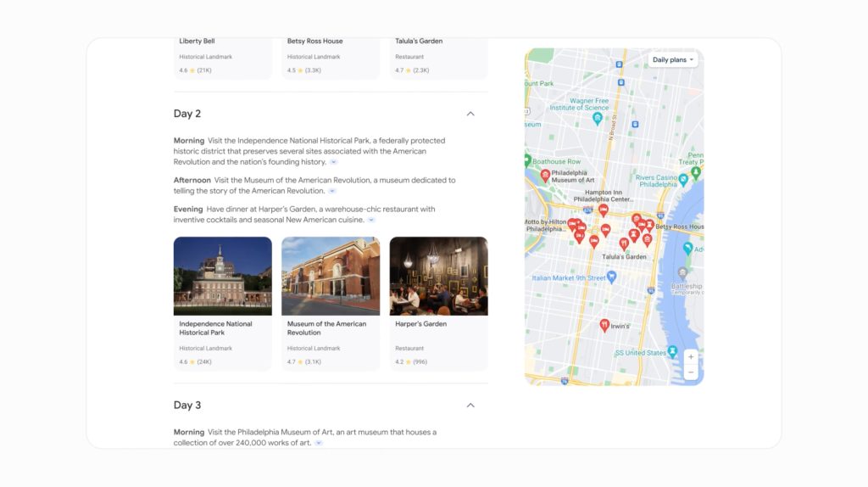Expand Day 2 Morning description details
The image size is (868, 487).
[x=334, y=162]
